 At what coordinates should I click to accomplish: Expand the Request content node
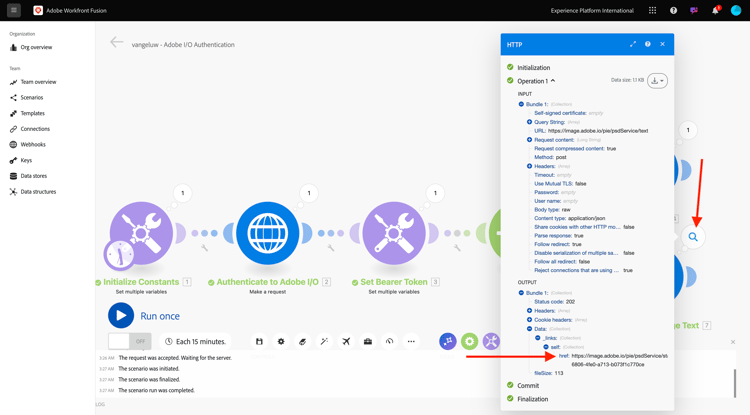[529, 140]
